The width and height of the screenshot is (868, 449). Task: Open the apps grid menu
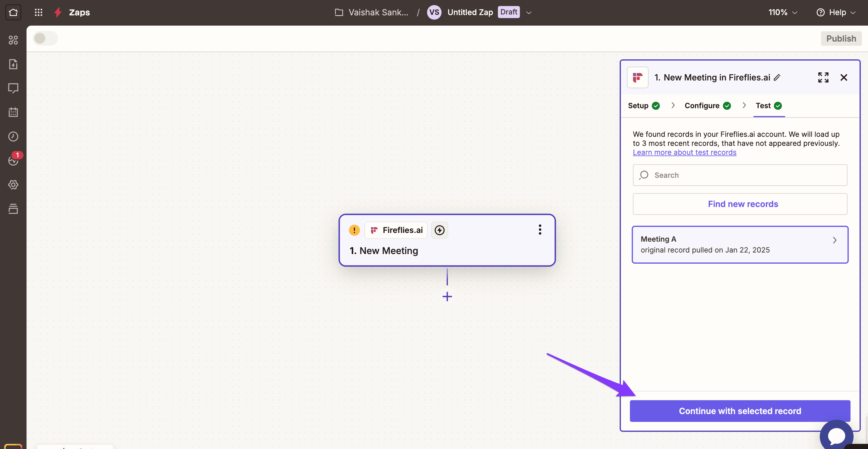[38, 12]
